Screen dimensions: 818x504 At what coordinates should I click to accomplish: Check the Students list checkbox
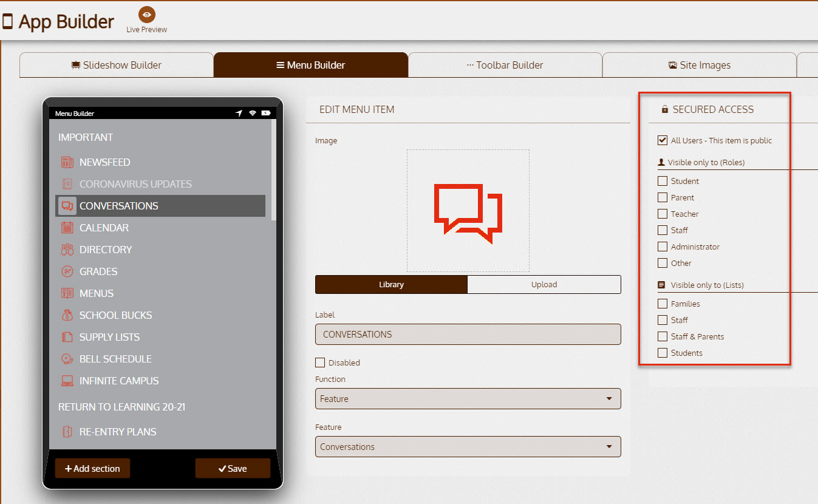pyautogui.click(x=663, y=353)
